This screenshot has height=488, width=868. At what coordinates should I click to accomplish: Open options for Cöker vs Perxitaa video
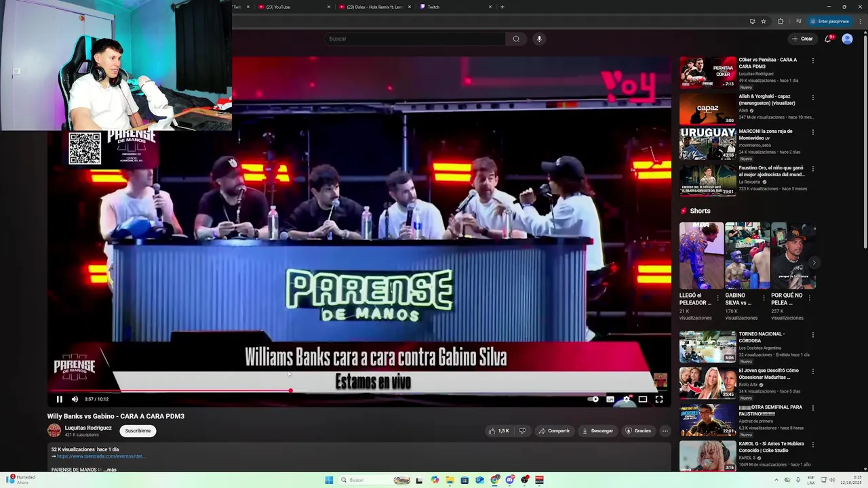812,60
